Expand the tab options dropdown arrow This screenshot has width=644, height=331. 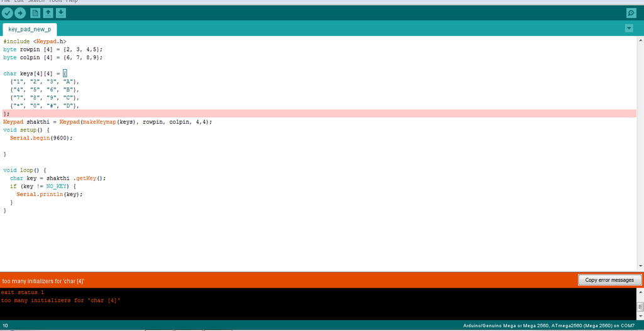(629, 29)
